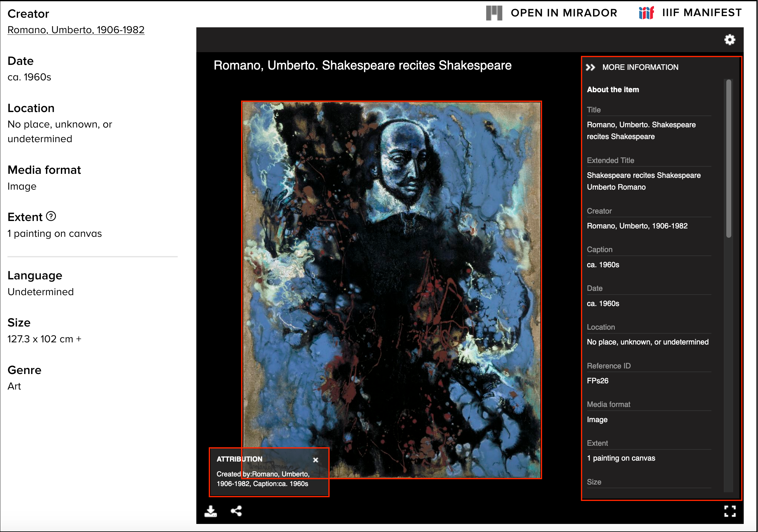Click 'ca. 1960s' under Date in left sidebar

(30, 77)
